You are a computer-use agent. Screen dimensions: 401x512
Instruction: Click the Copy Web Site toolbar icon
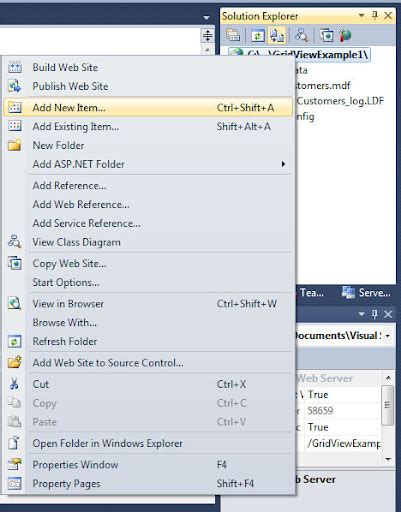click(326, 35)
